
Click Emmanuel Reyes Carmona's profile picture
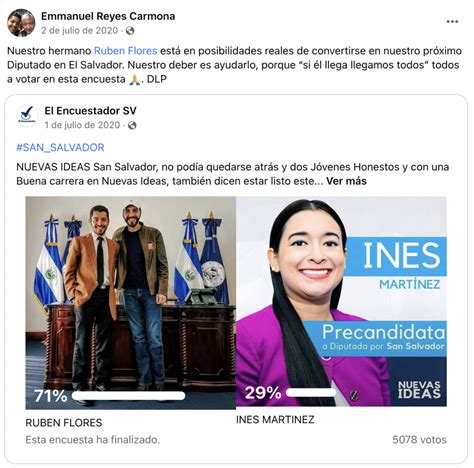coord(21,23)
